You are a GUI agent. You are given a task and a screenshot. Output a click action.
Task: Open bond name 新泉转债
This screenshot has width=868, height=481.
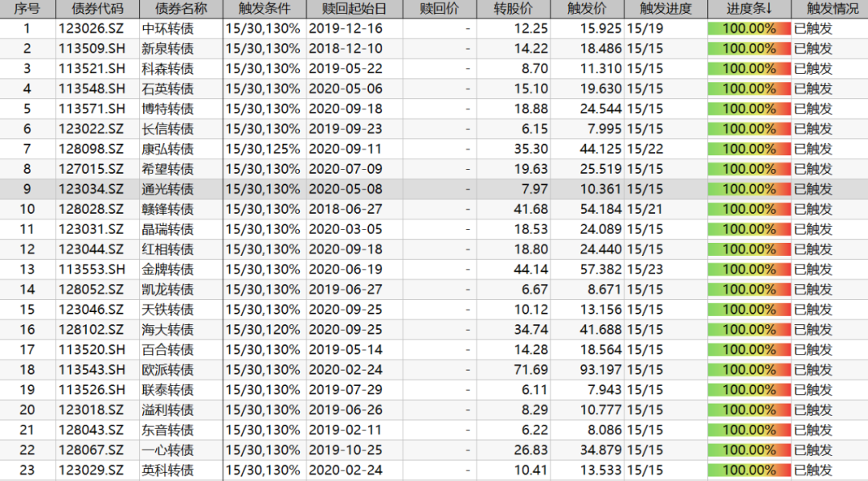point(167,48)
